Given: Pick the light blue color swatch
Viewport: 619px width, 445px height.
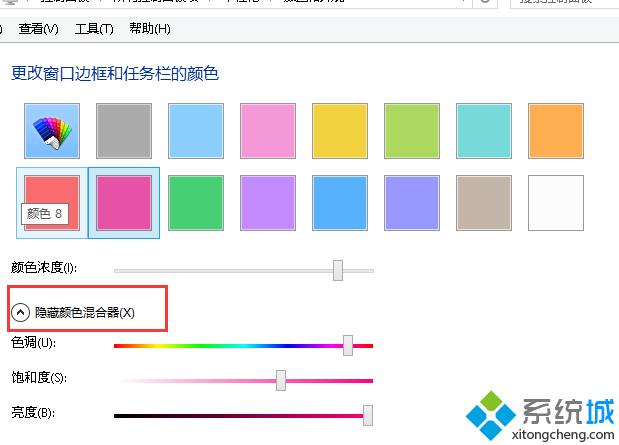Looking at the screenshot, I should [x=196, y=131].
